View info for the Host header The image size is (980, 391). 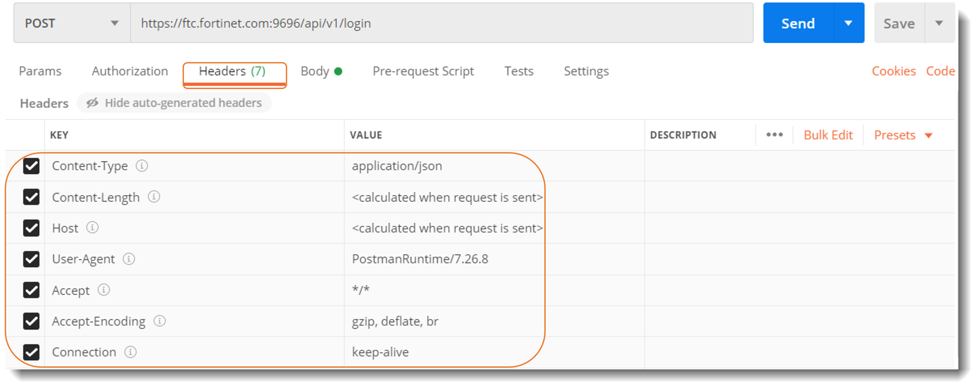click(92, 228)
